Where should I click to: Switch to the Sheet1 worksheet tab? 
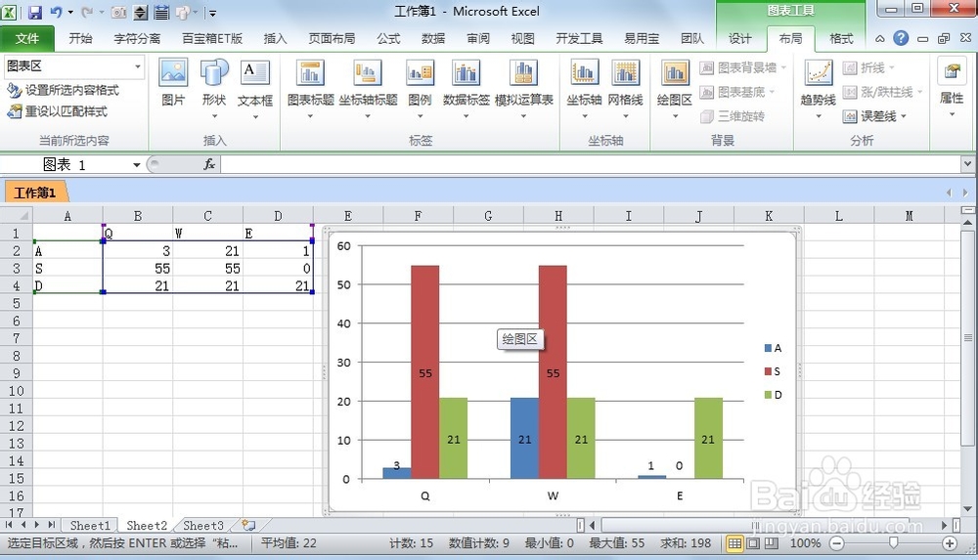pyautogui.click(x=90, y=526)
